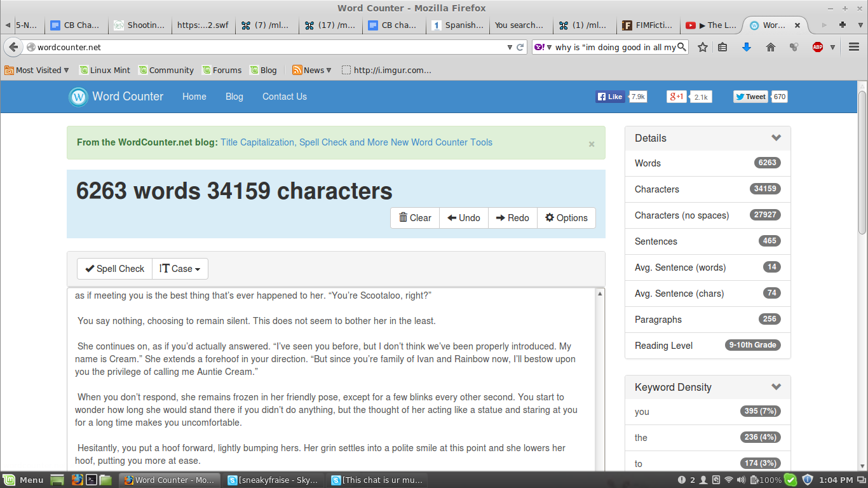Viewport: 868px width, 488px height.
Task: Open the Wi-Fi network tray icon
Action: [729, 480]
